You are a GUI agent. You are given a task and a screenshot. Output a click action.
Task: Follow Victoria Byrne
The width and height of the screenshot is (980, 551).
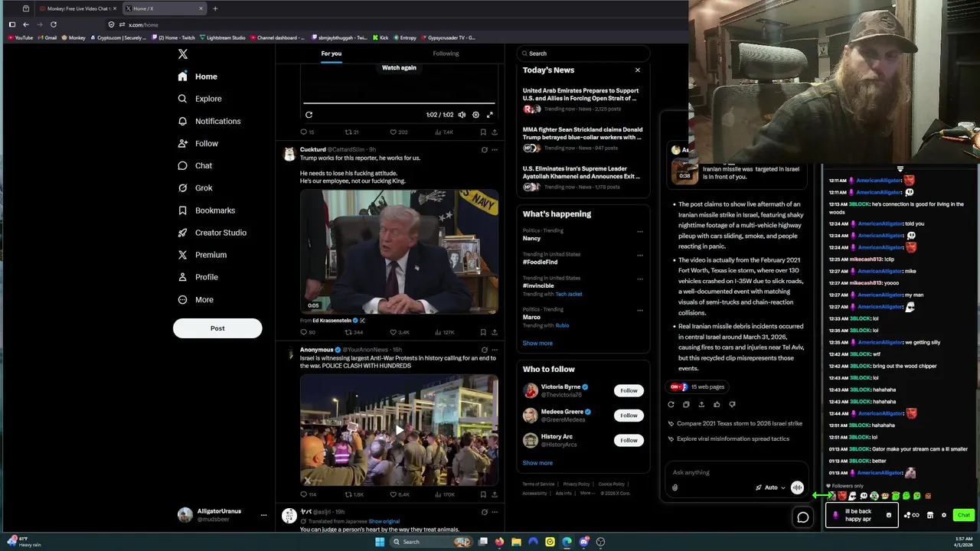(629, 390)
